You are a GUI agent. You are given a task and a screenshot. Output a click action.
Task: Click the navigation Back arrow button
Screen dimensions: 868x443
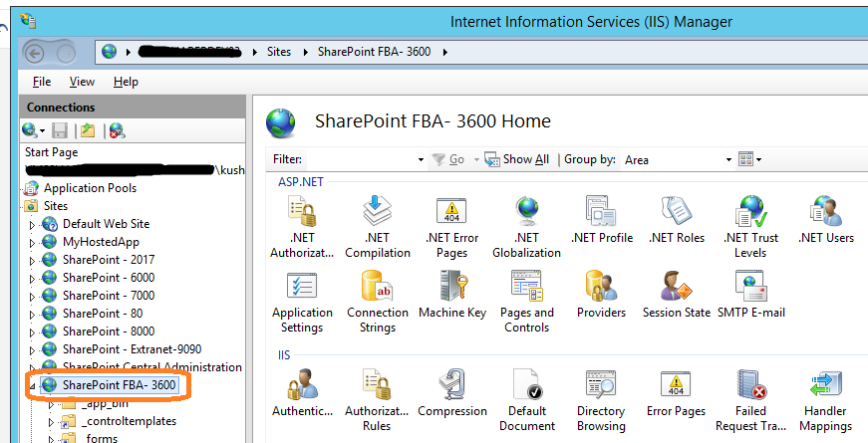[35, 53]
